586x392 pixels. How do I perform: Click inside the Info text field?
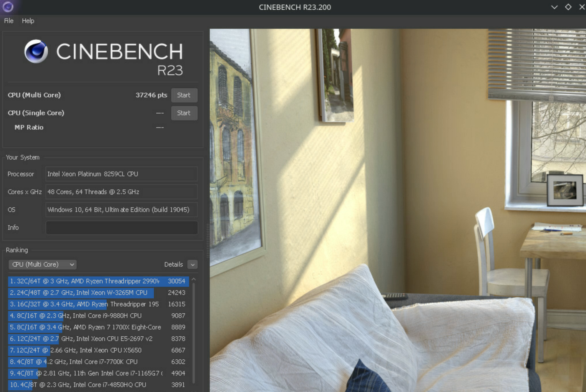pyautogui.click(x=121, y=227)
